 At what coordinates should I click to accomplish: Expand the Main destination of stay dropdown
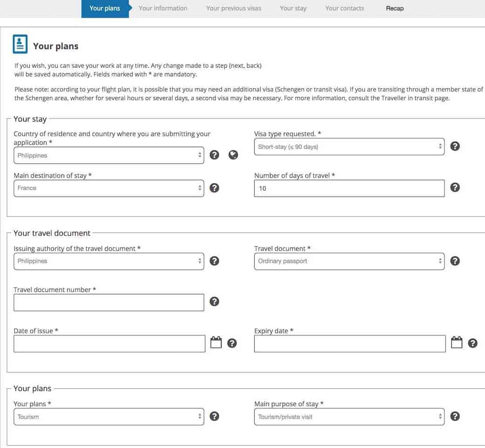pos(108,188)
